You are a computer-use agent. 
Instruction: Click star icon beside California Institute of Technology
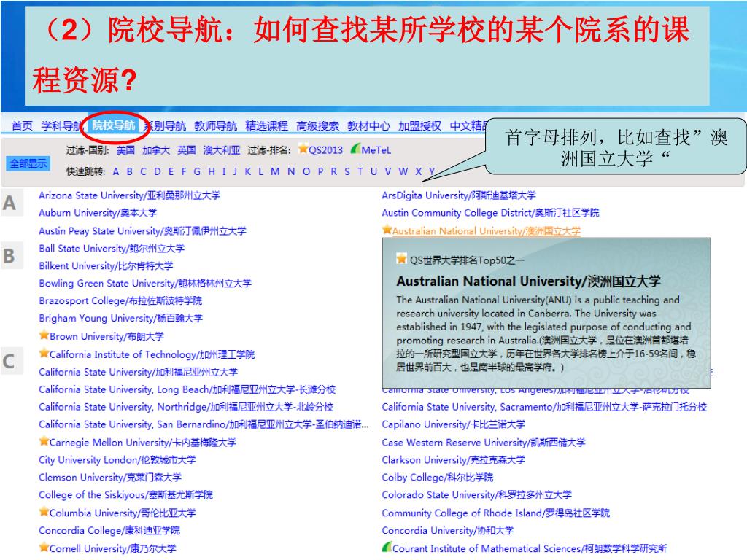point(44,354)
